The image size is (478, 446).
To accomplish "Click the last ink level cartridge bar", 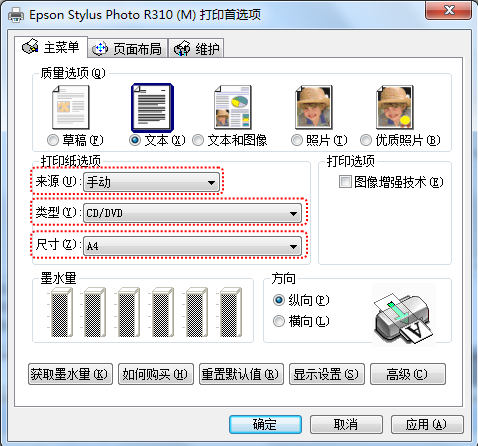I will (231, 312).
